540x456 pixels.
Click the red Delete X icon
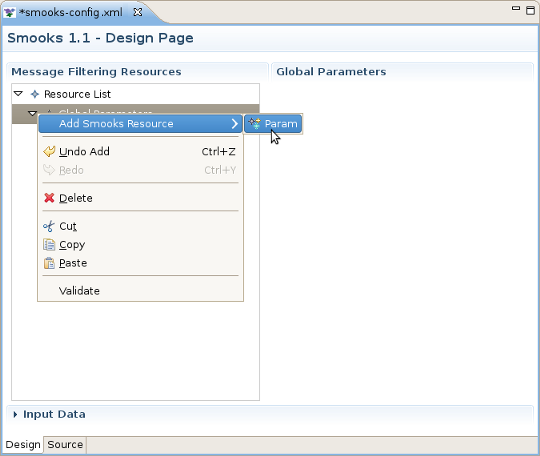49,198
